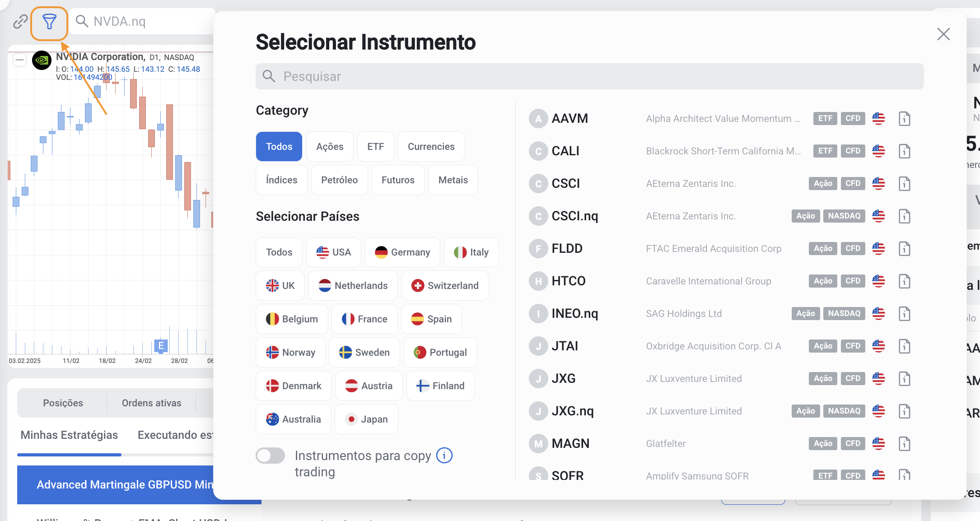This screenshot has width=980, height=521.
Task: Click the chain link icon
Action: pos(20,22)
